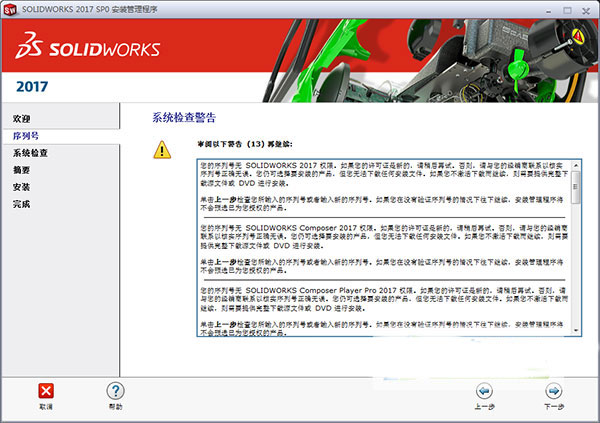Proceed with the 下一步 arrow icon

554,391
